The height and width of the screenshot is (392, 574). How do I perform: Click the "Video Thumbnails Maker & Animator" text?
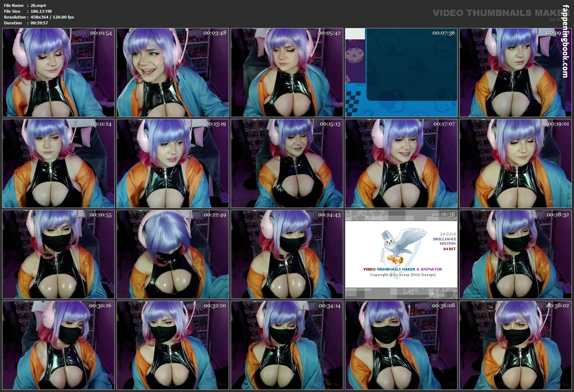pos(403,269)
